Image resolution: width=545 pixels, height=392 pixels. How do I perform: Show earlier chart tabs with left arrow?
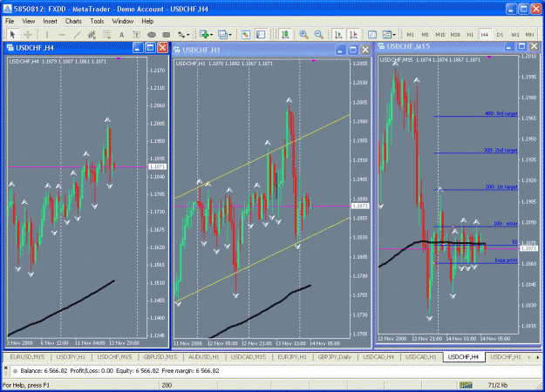[x=529, y=357]
